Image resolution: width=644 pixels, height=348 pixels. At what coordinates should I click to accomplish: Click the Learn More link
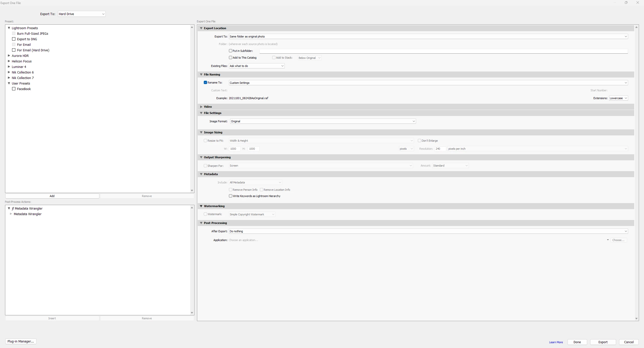(556, 342)
